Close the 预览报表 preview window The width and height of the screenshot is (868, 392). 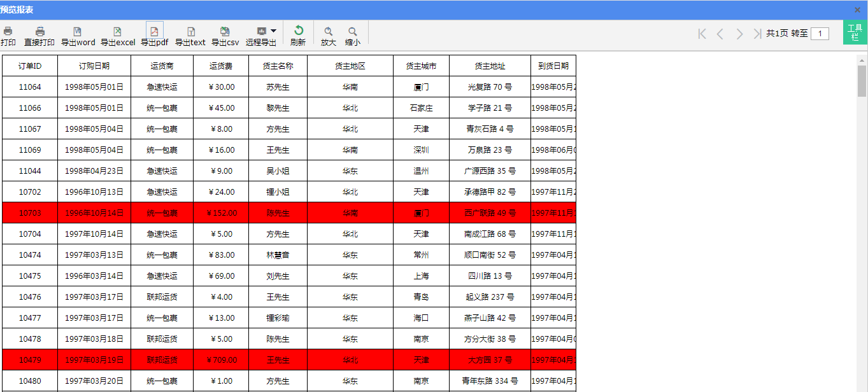pyautogui.click(x=857, y=10)
